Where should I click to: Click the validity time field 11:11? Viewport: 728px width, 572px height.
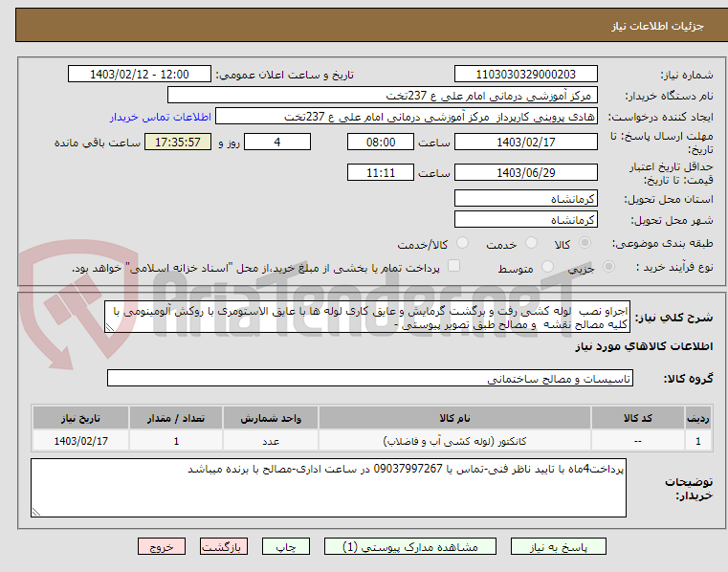click(380, 173)
